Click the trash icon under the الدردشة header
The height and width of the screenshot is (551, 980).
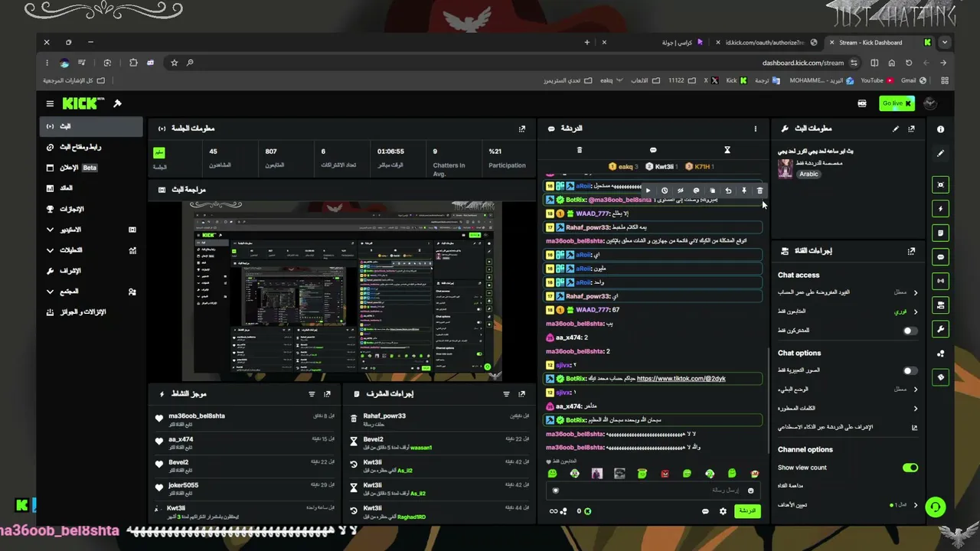pos(580,150)
